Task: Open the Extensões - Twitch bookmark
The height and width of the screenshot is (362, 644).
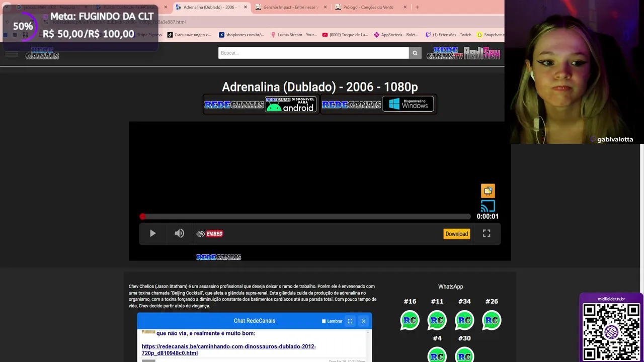Action: [x=448, y=35]
